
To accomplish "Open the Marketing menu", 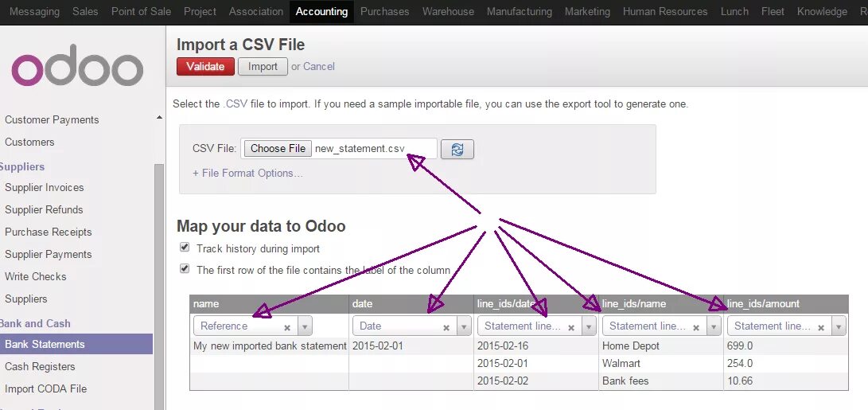I will click(x=587, y=12).
